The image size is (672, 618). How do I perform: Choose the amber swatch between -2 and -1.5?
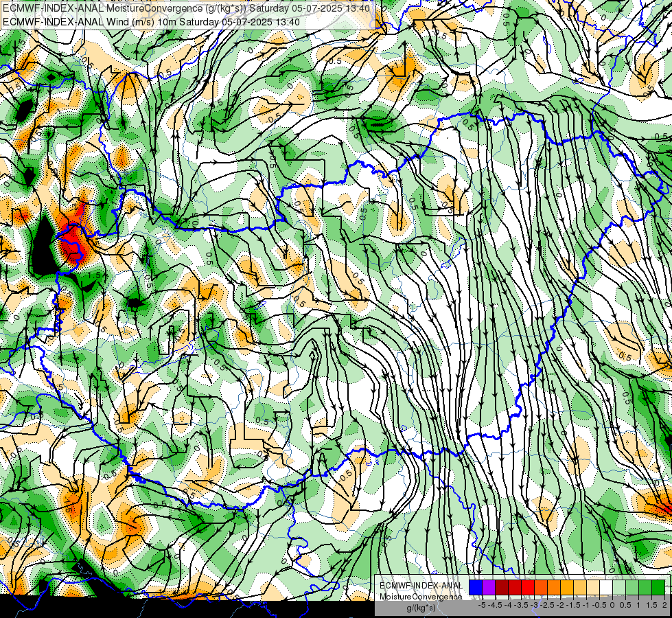[566, 588]
